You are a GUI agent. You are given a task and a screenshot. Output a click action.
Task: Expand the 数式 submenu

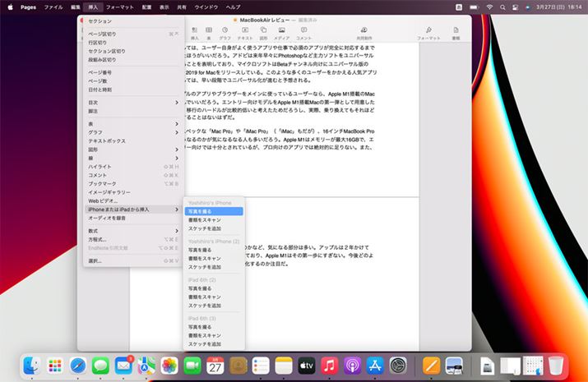coord(132,231)
